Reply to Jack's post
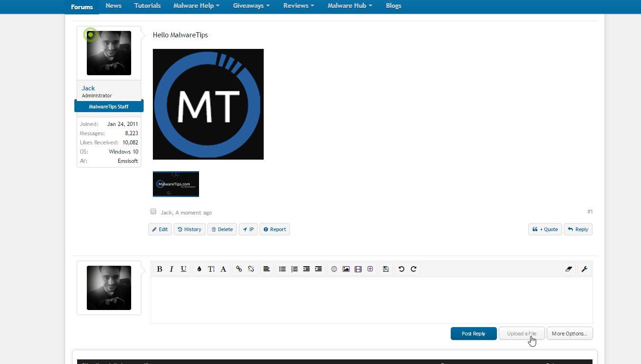This screenshot has width=641, height=364. coord(578,229)
